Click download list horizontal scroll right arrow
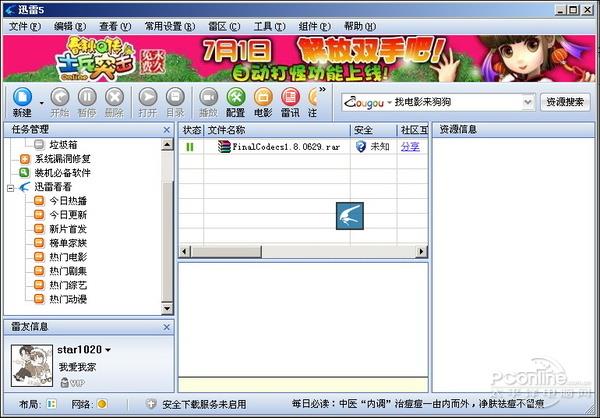 (x=422, y=251)
